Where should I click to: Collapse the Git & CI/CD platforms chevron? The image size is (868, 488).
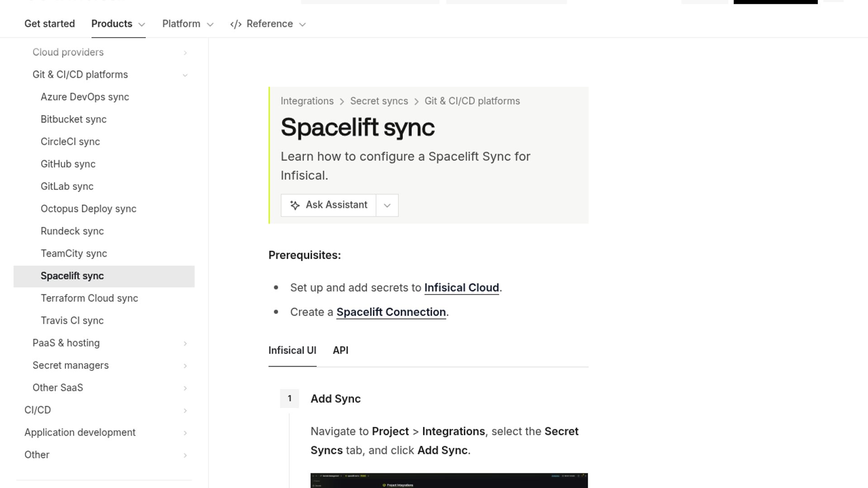click(185, 75)
